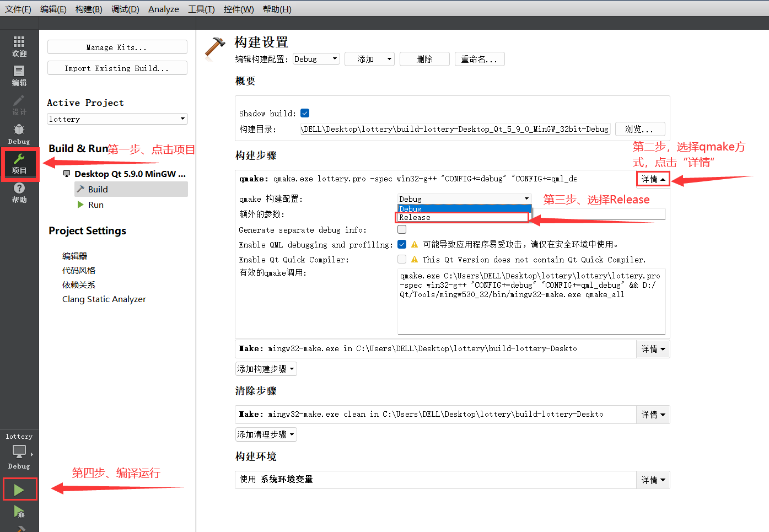Click the Desktop Qt 5.9.0 MinGW kit label
The height and width of the screenshot is (532, 769).
click(130, 174)
